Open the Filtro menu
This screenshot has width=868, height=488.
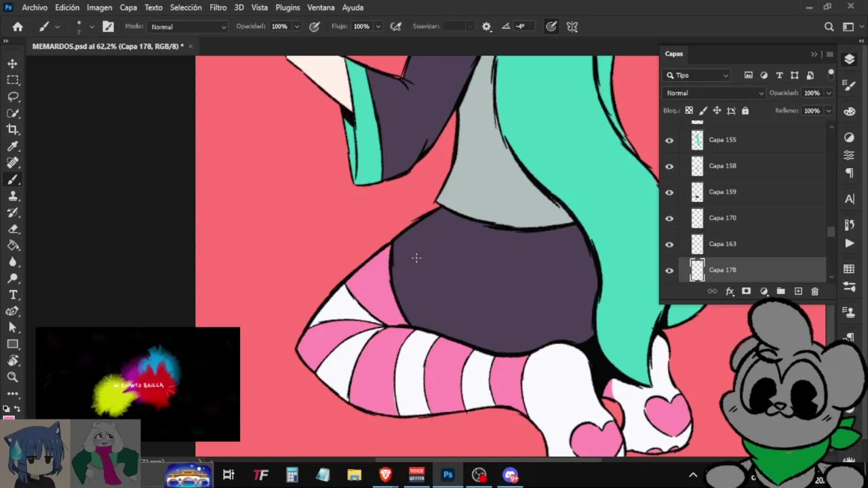pos(218,7)
